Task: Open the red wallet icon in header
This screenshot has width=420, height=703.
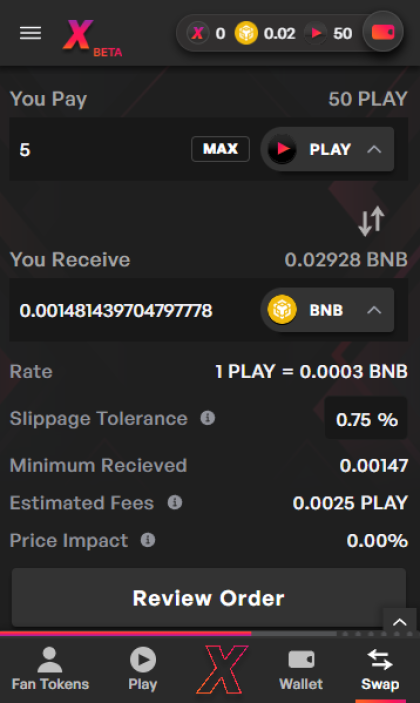Action: [x=383, y=33]
